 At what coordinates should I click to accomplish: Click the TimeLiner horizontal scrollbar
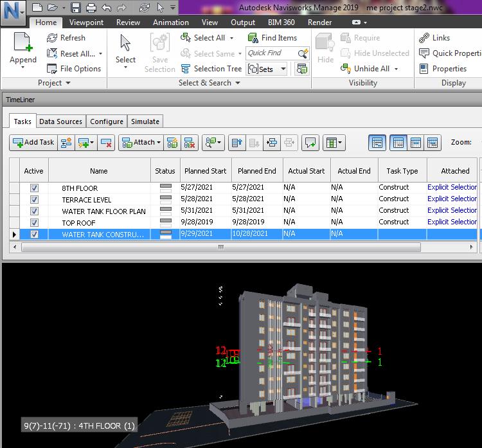pyautogui.click(x=220, y=247)
